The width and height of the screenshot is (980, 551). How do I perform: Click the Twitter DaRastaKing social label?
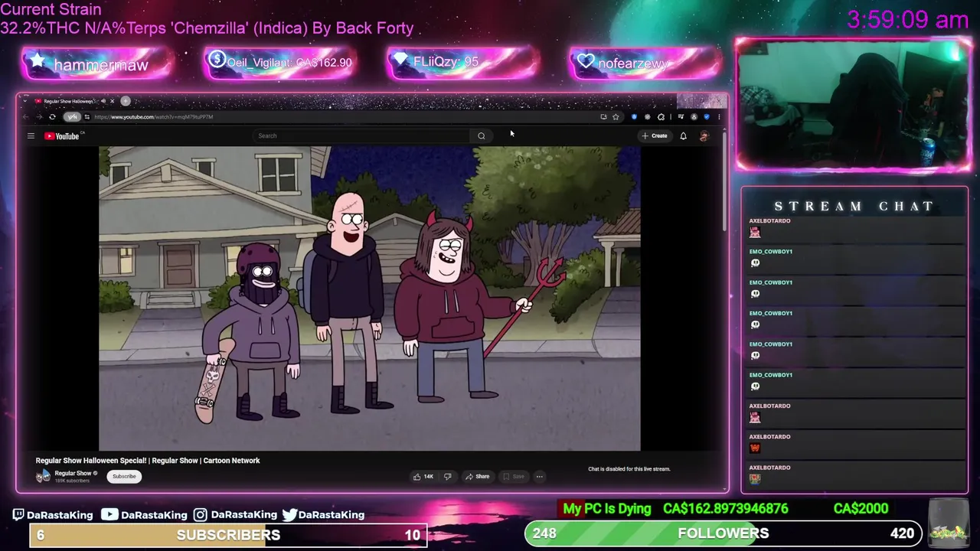click(323, 514)
